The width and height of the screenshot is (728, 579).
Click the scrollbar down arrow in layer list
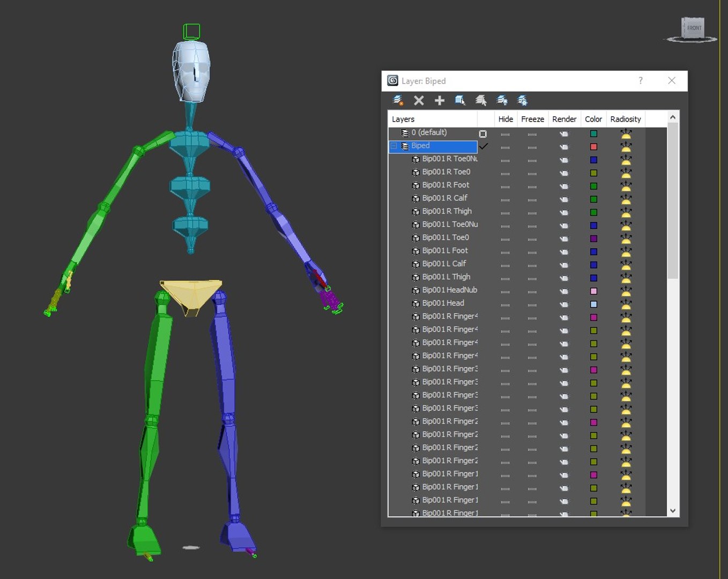[x=673, y=511]
